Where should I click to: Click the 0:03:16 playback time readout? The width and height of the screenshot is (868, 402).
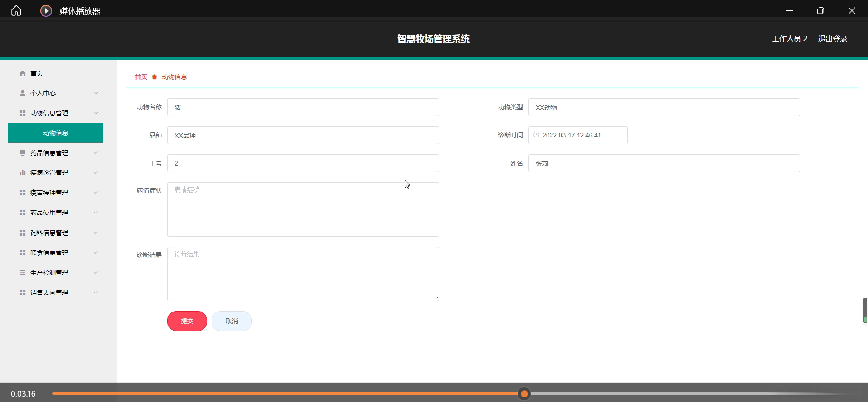(23, 394)
